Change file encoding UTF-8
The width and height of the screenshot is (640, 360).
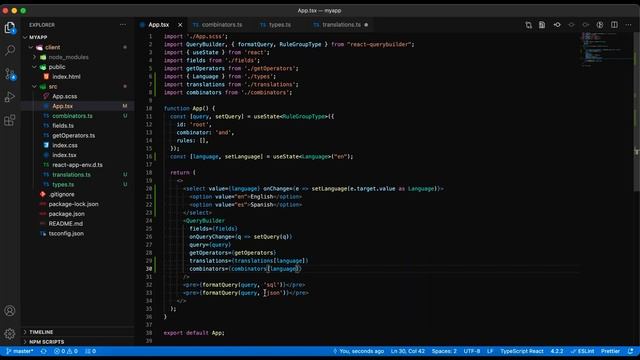click(x=471, y=351)
